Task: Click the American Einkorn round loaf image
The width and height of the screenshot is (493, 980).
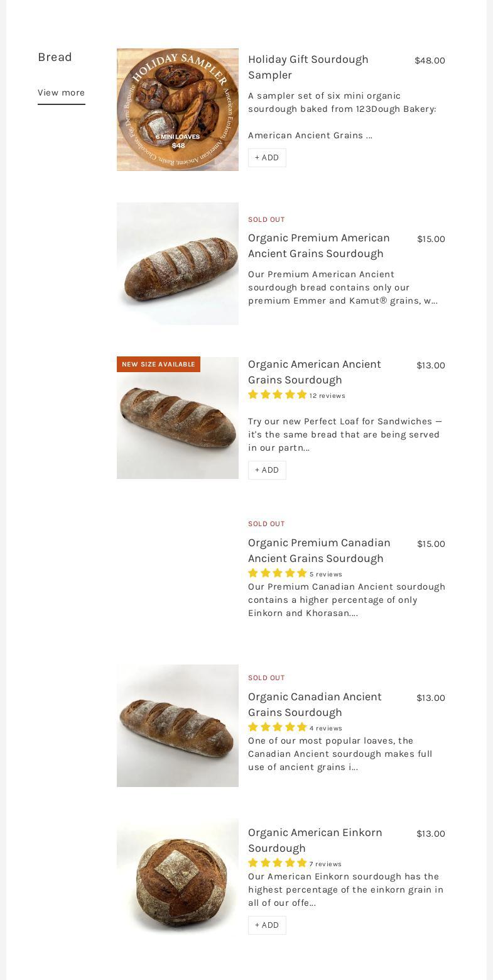Action: coord(178,878)
